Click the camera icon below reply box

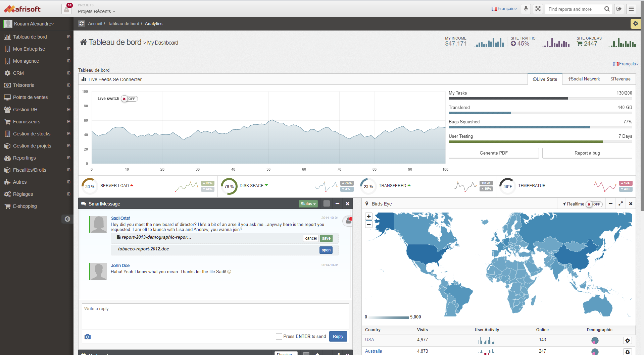(x=88, y=337)
